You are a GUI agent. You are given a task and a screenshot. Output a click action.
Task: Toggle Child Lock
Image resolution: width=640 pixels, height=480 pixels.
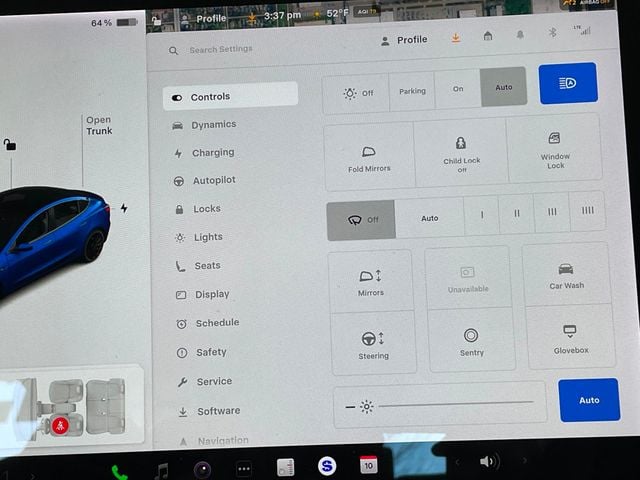point(462,154)
